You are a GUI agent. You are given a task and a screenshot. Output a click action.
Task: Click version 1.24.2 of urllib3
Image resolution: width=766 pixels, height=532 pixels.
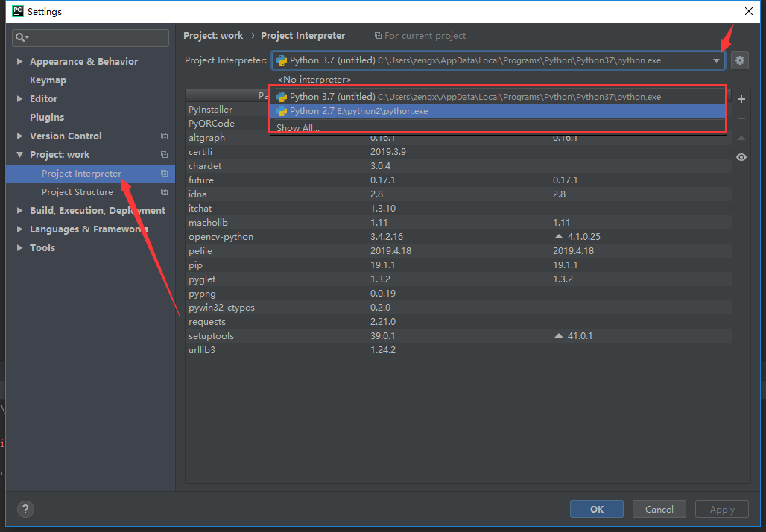click(x=383, y=350)
